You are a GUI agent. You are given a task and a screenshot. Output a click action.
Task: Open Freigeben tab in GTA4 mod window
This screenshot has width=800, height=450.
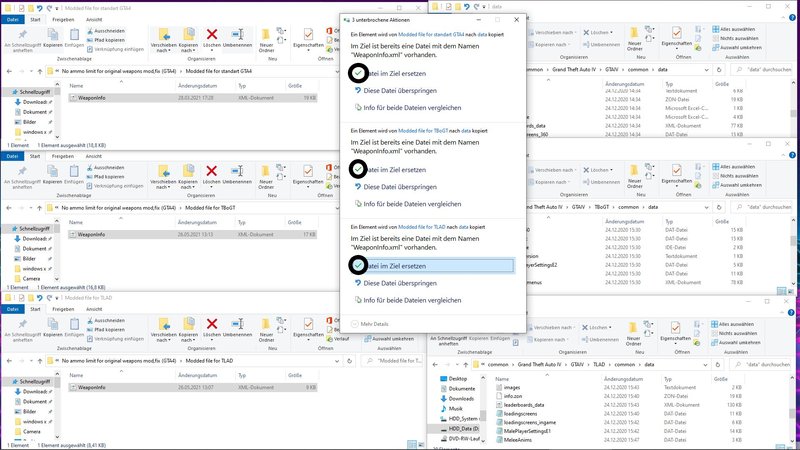[x=63, y=19]
